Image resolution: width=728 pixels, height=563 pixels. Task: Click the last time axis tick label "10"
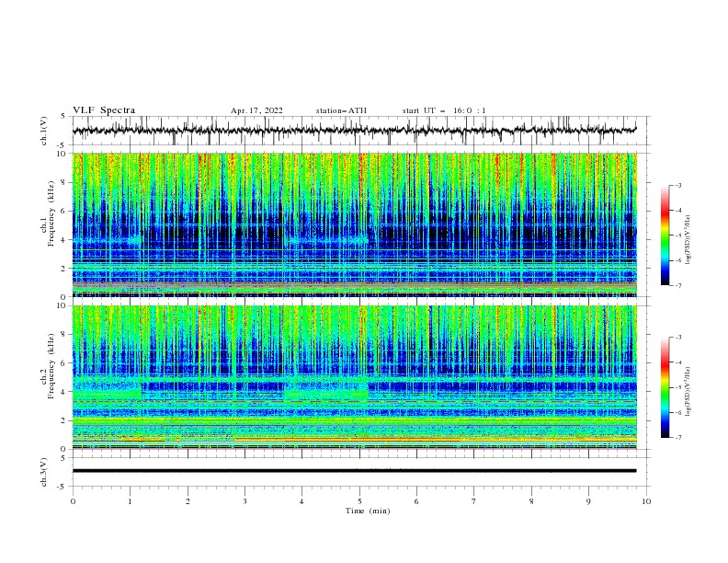(646, 501)
